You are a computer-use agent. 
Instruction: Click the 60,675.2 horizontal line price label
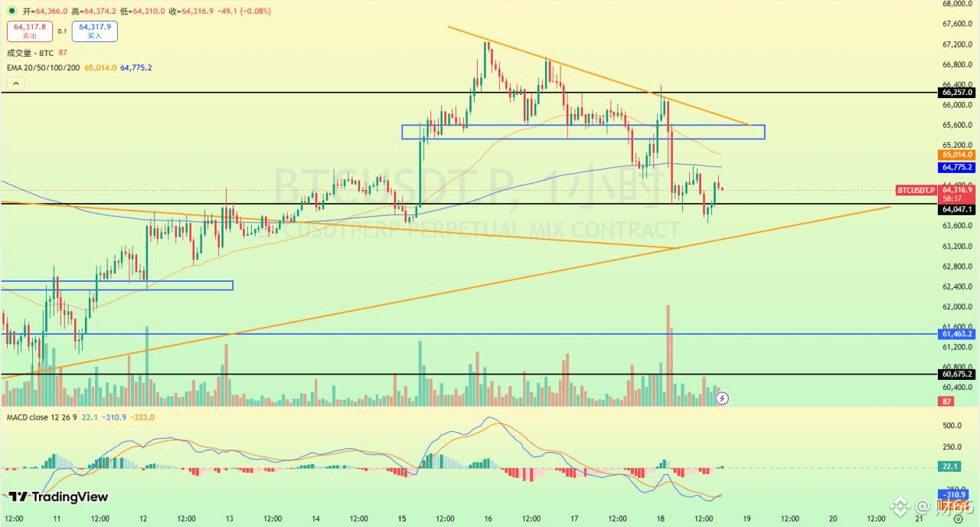click(957, 375)
